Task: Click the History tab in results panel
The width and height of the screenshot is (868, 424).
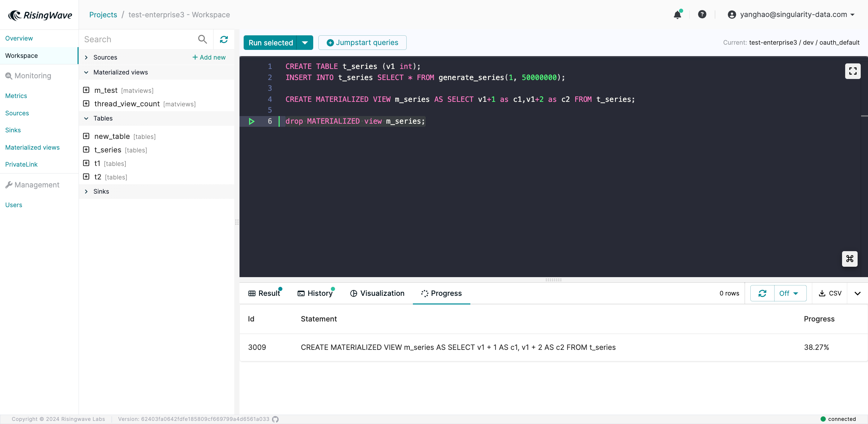Action: coord(316,293)
